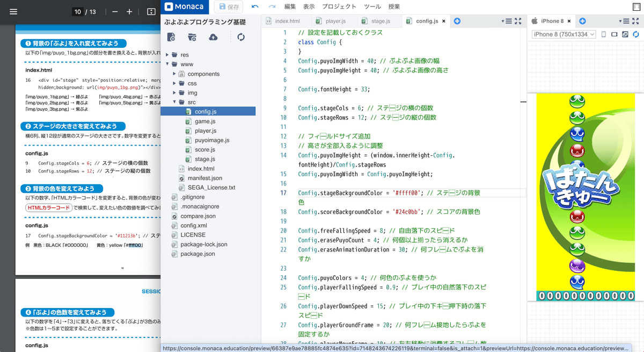Screen dimensions: 644x352
Task: Click the upload cloud icon in project panel
Action: click(x=213, y=37)
